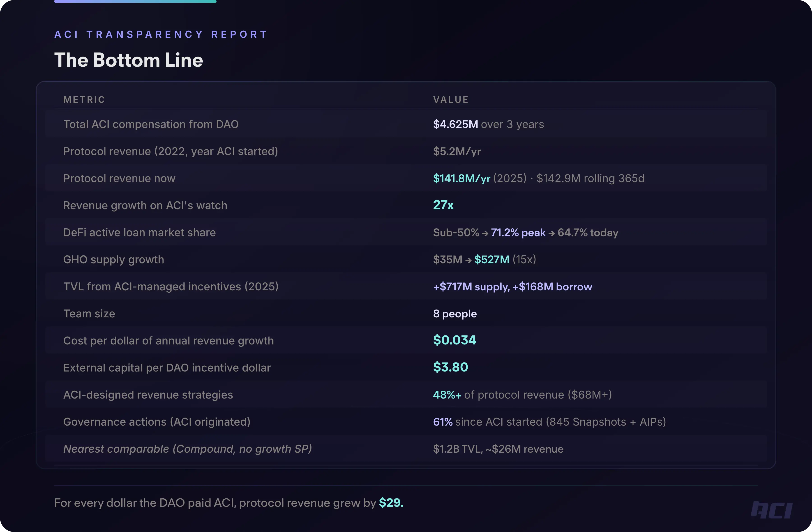
Task: Select the 48%+ protocol revenue figure
Action: coord(447,395)
